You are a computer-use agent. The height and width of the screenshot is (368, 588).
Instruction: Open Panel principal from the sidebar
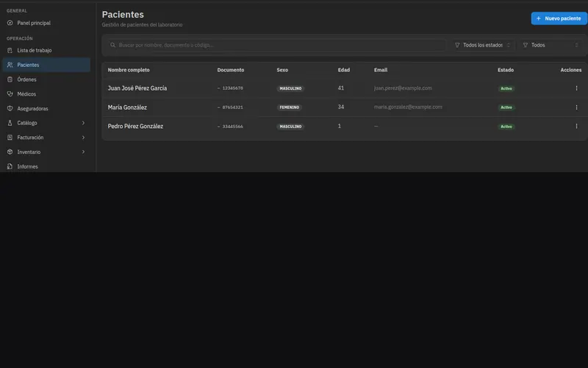tap(46, 23)
